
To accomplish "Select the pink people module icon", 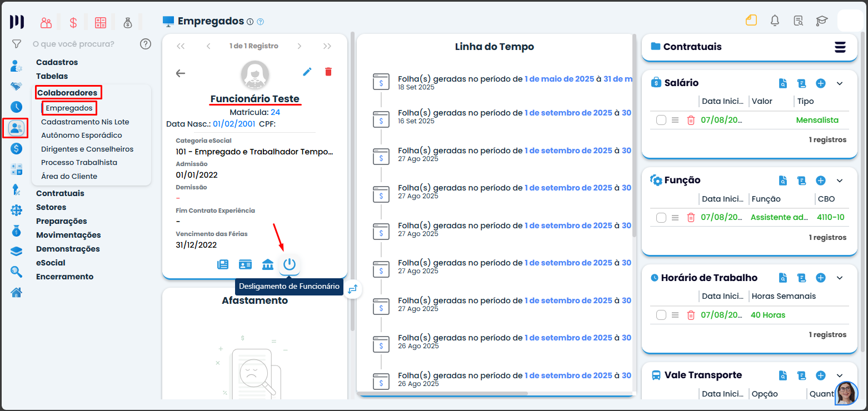I will [x=46, y=23].
